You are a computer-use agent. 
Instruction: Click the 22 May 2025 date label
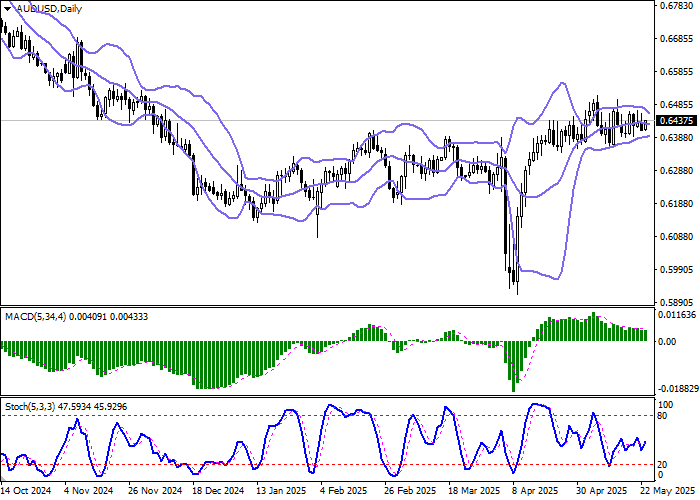coord(670,491)
